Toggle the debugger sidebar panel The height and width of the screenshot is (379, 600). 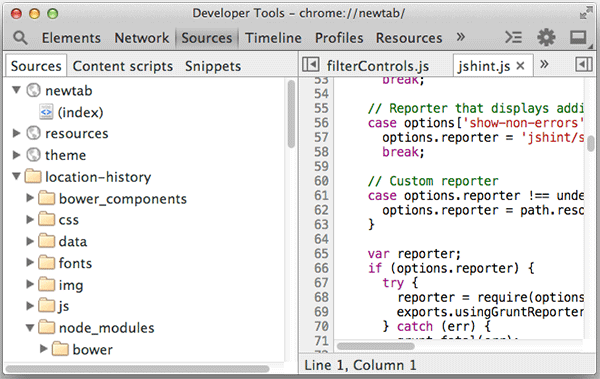coord(584,64)
